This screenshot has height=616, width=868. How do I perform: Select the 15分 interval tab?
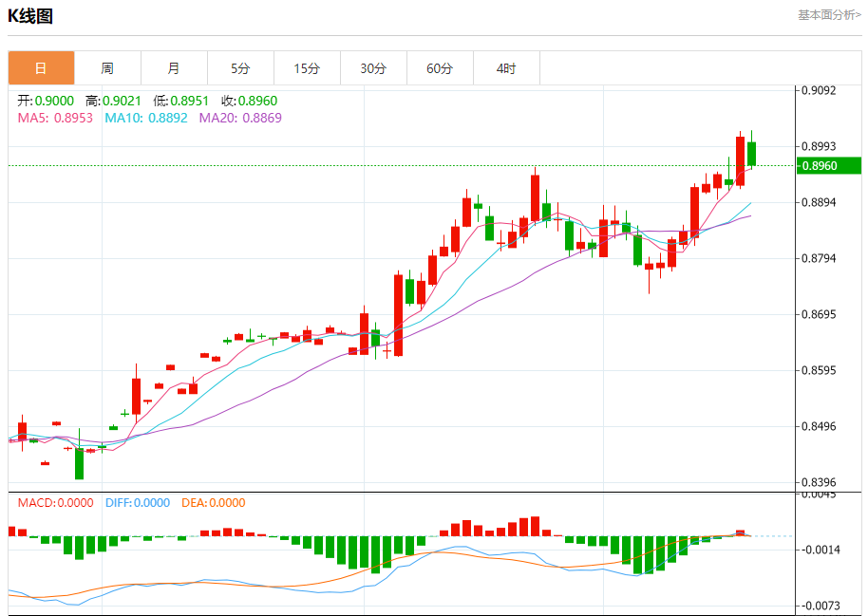coord(307,68)
